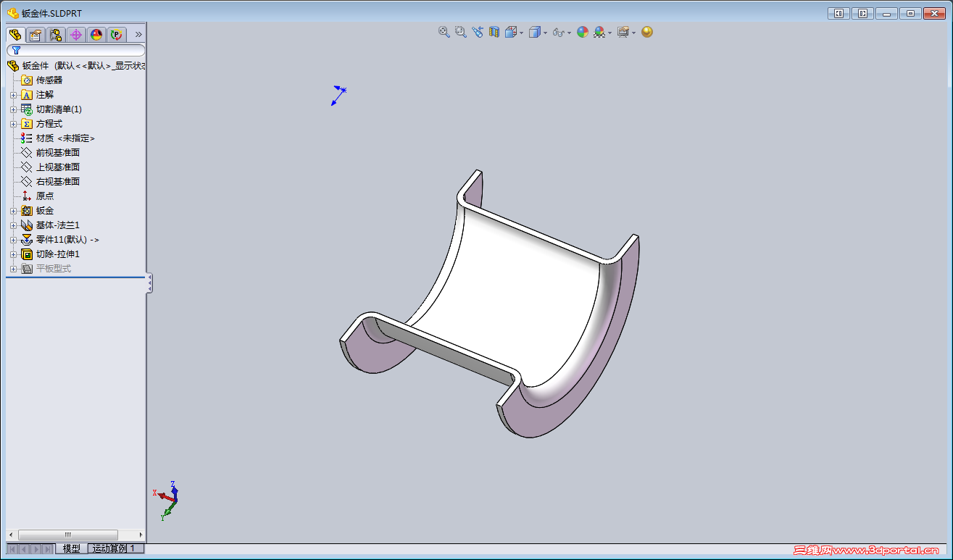Screen dimensions: 953x560
Task: Click the Zoom to Fit icon
Action: [444, 32]
